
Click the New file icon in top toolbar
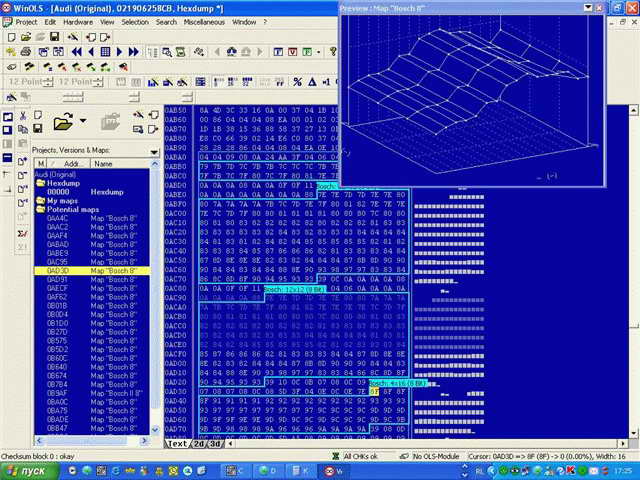coord(9,36)
